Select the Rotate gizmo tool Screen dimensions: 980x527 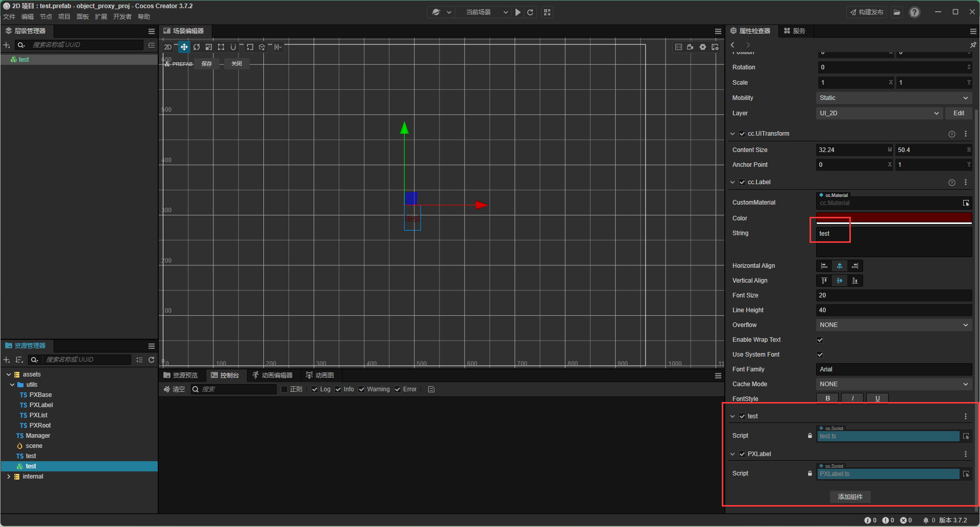197,47
